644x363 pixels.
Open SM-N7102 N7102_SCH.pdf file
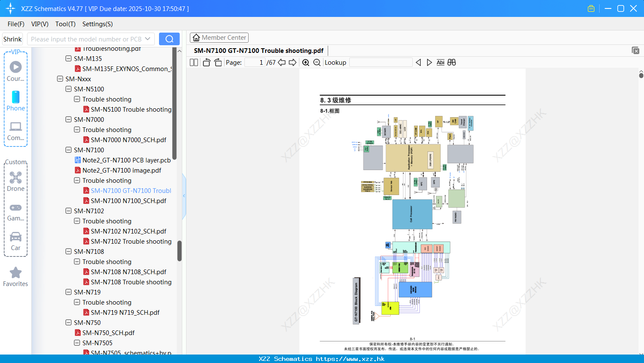[129, 231]
